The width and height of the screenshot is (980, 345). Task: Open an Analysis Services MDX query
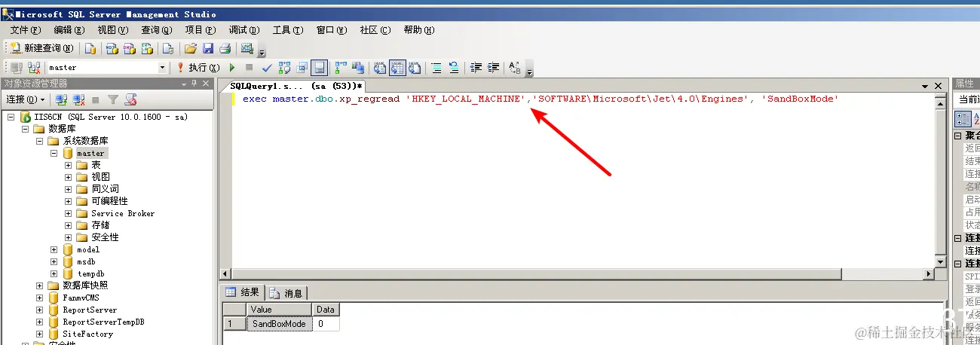112,49
